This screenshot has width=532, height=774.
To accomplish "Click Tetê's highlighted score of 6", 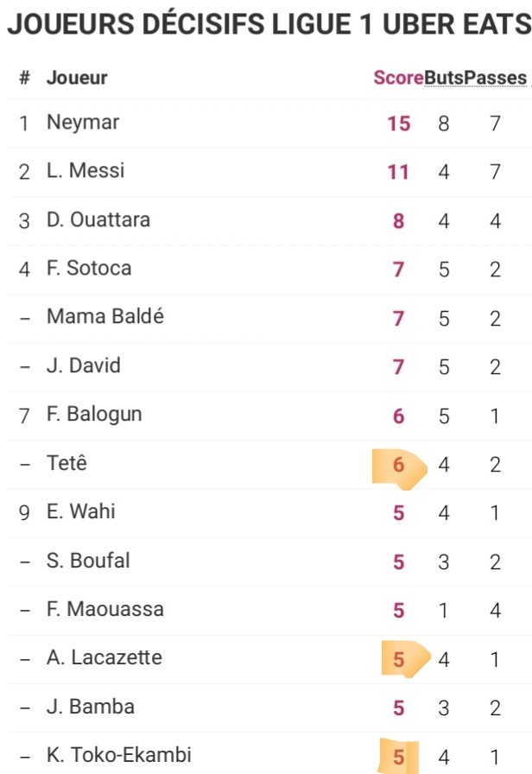I will click(398, 465).
